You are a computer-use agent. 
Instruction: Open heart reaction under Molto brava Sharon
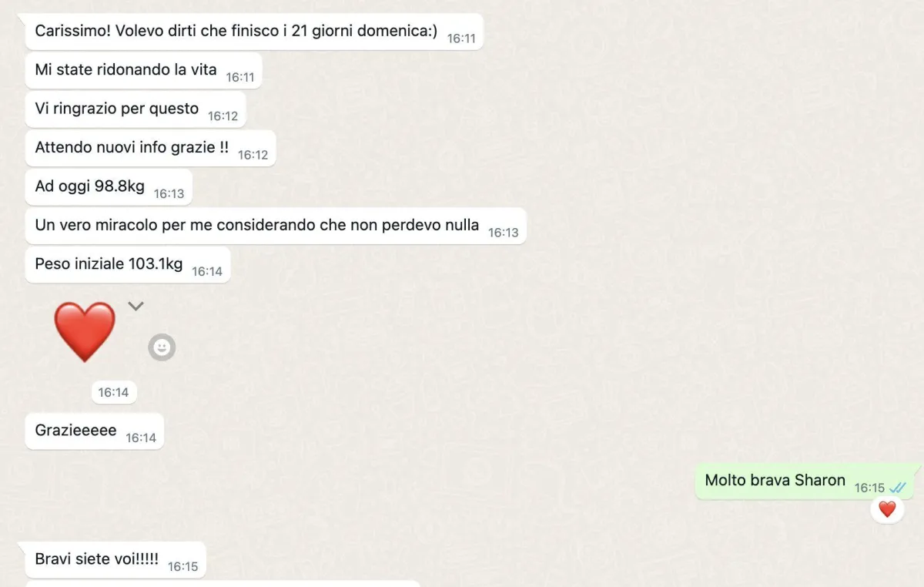click(887, 509)
